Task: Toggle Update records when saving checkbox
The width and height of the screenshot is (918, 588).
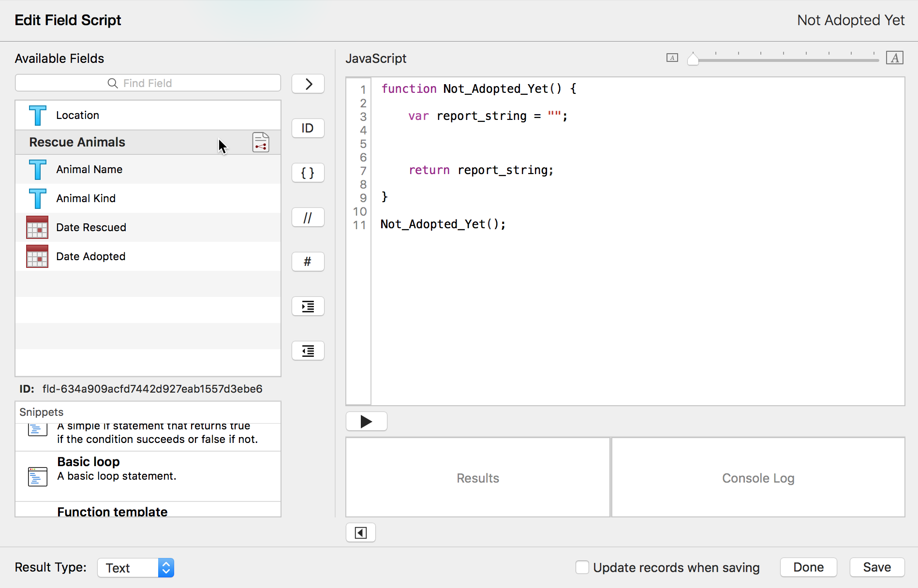Action: (582, 567)
